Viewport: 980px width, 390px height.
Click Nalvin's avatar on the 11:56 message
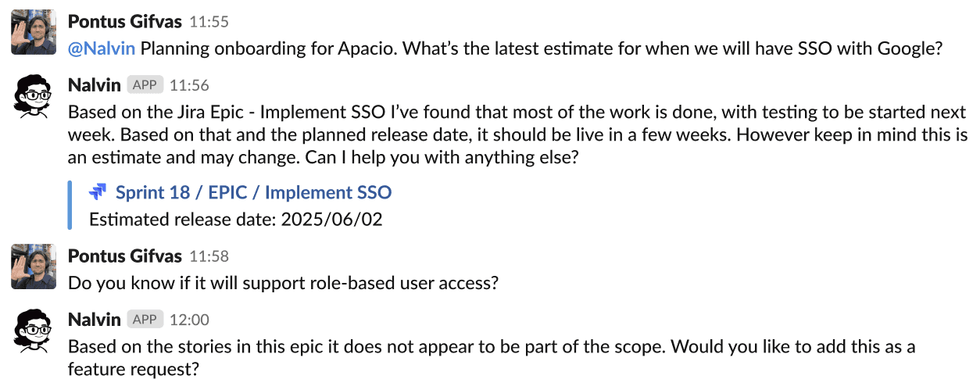(x=34, y=96)
